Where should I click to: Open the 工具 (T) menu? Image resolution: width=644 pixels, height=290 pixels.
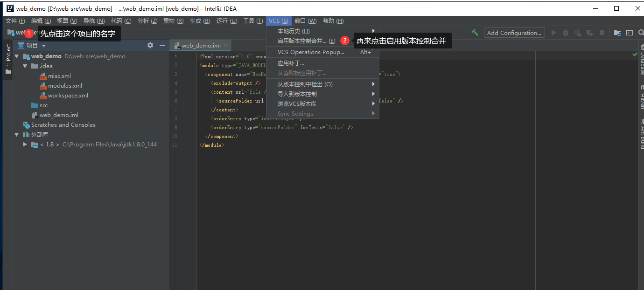click(x=253, y=21)
